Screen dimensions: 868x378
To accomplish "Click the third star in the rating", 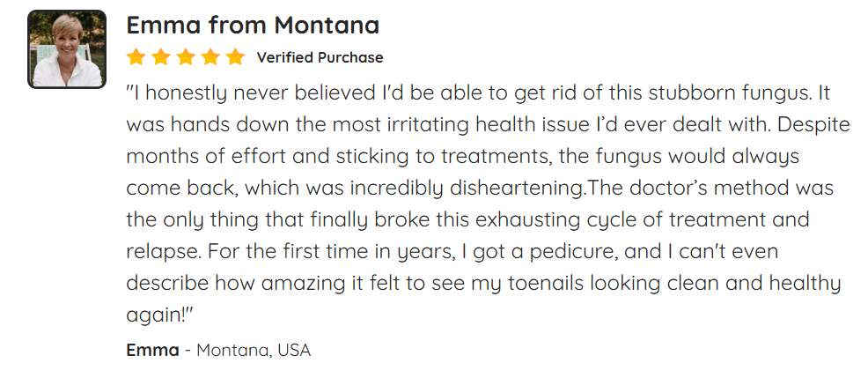I will coord(186,57).
